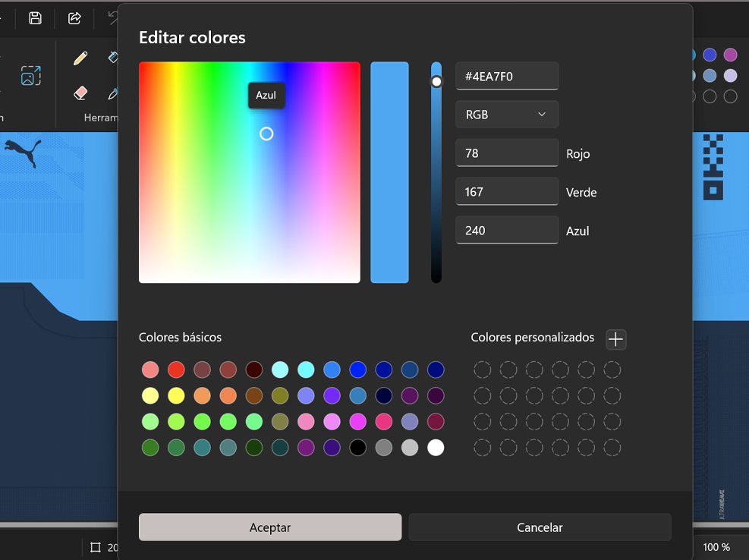
Task: Open the RGB color model dropdown
Action: (x=507, y=115)
